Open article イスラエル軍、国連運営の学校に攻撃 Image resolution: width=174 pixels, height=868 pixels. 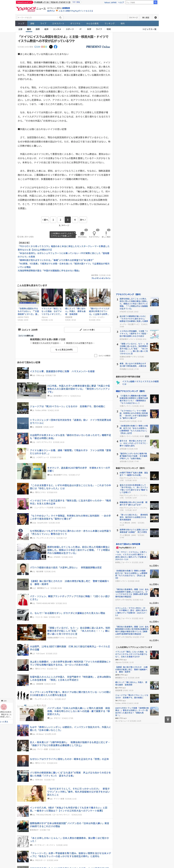(62, 371)
